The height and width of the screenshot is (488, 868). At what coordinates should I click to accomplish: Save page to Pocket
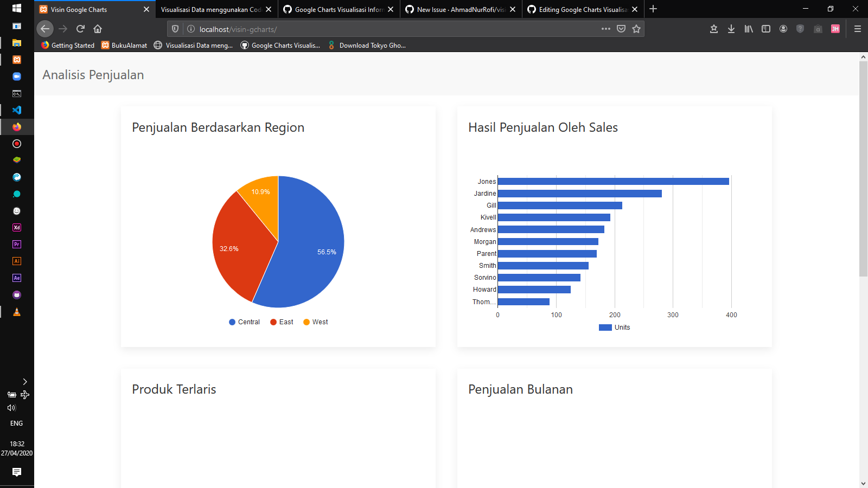click(621, 29)
